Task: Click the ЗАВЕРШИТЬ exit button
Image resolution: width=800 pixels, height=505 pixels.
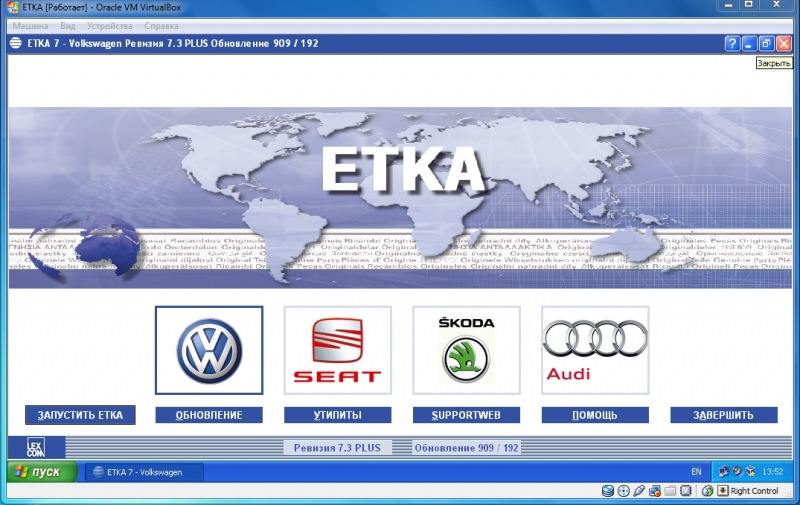Action: click(x=723, y=415)
